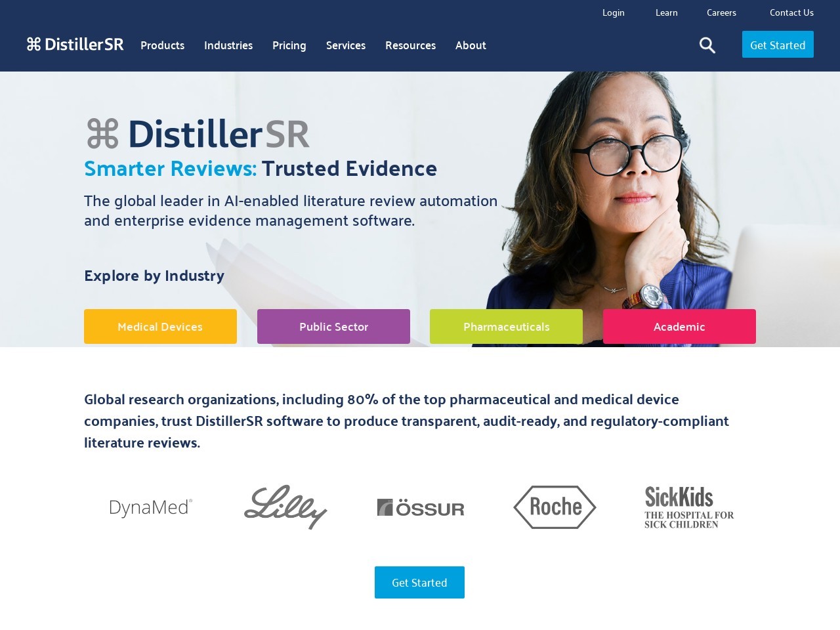Screen dimensions: 840x630
Task: Click the search magnifier icon
Action: pos(707,45)
